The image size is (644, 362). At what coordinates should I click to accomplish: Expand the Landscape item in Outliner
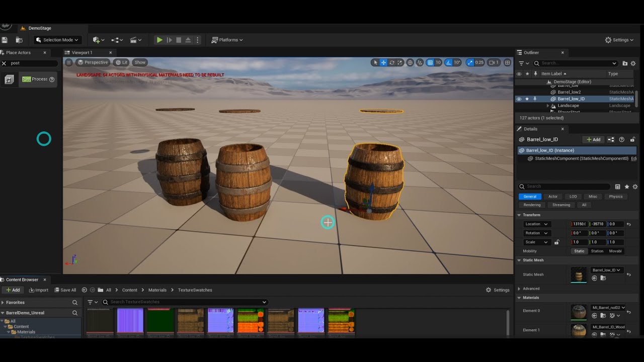point(548,106)
